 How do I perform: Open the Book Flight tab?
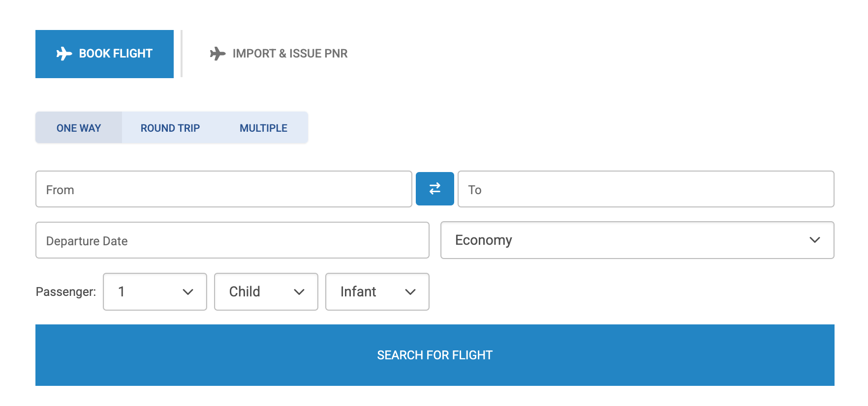(104, 54)
